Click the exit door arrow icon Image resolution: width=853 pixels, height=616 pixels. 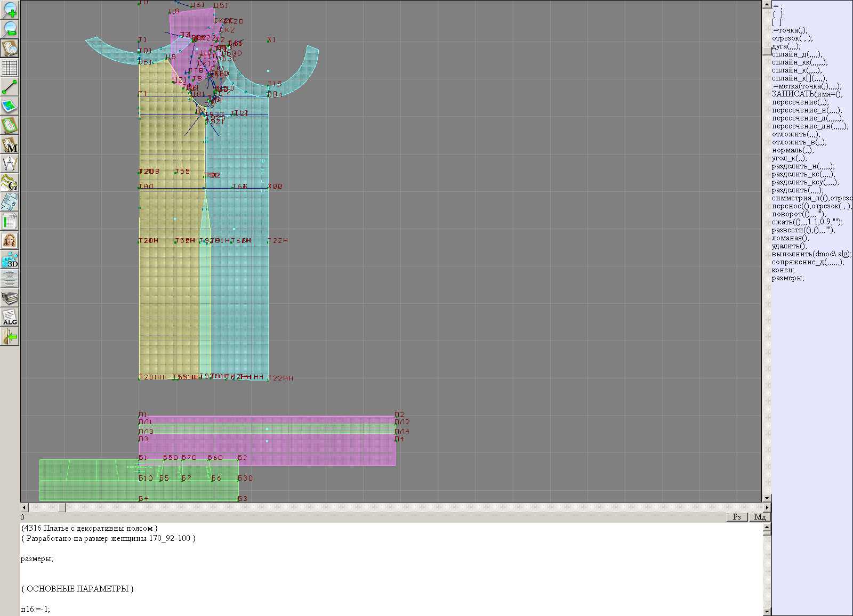coord(10,336)
